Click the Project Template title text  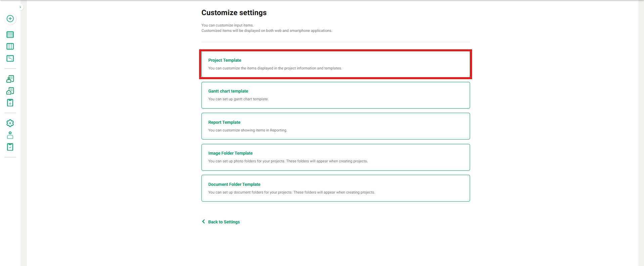click(x=225, y=60)
